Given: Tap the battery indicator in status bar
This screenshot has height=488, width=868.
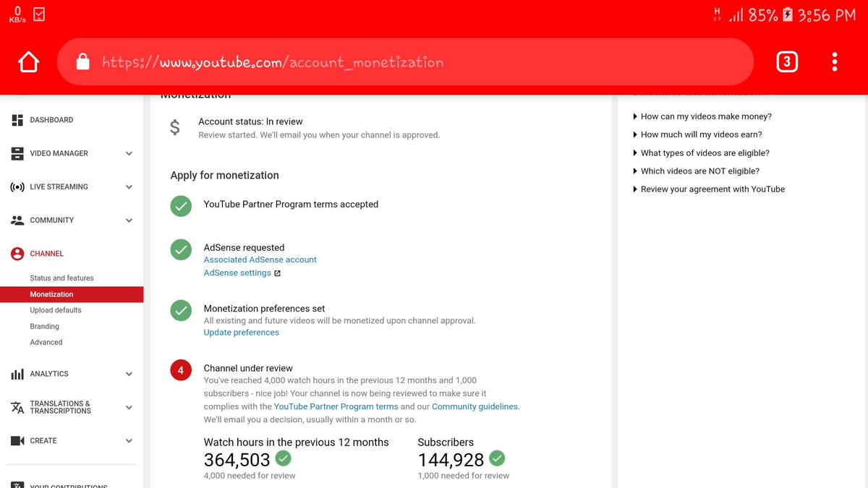Looking at the screenshot, I should tap(787, 14).
